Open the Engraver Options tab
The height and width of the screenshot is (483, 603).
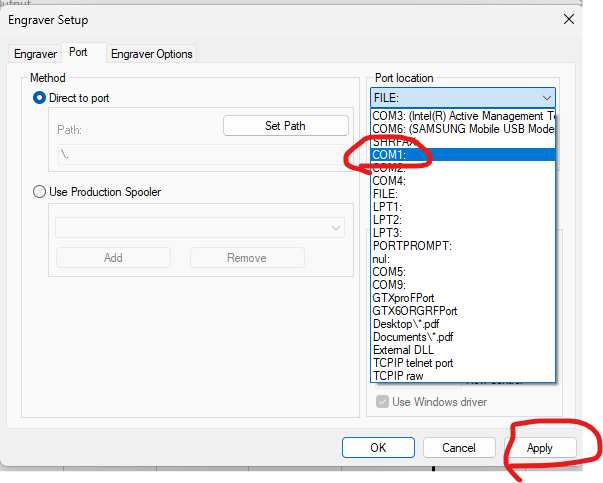(152, 54)
